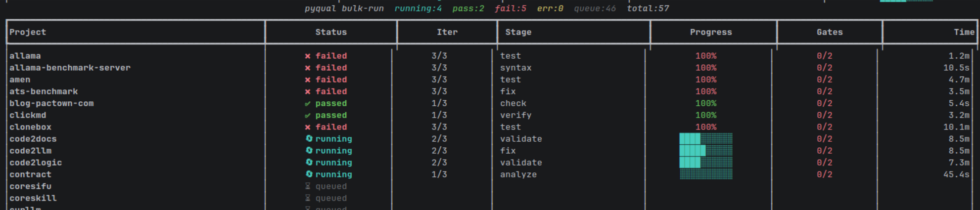Click the green passed checkmark for blog-pactown-com

pyautogui.click(x=308, y=104)
